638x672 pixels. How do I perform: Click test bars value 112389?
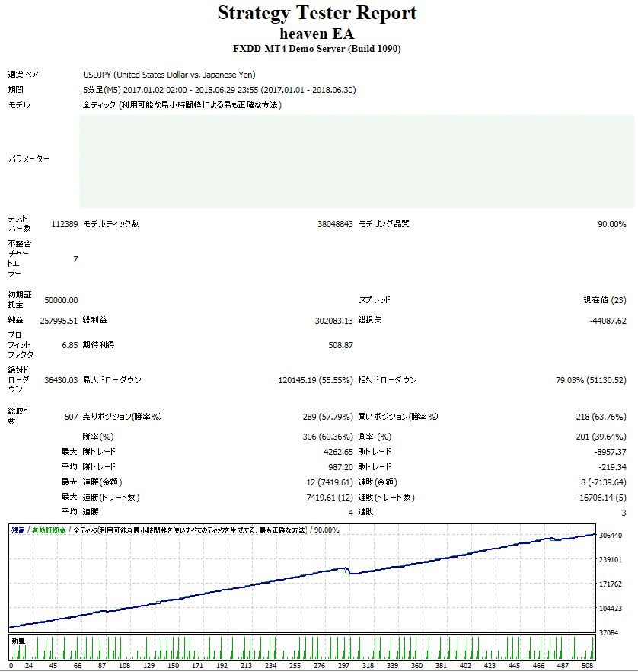(65, 224)
